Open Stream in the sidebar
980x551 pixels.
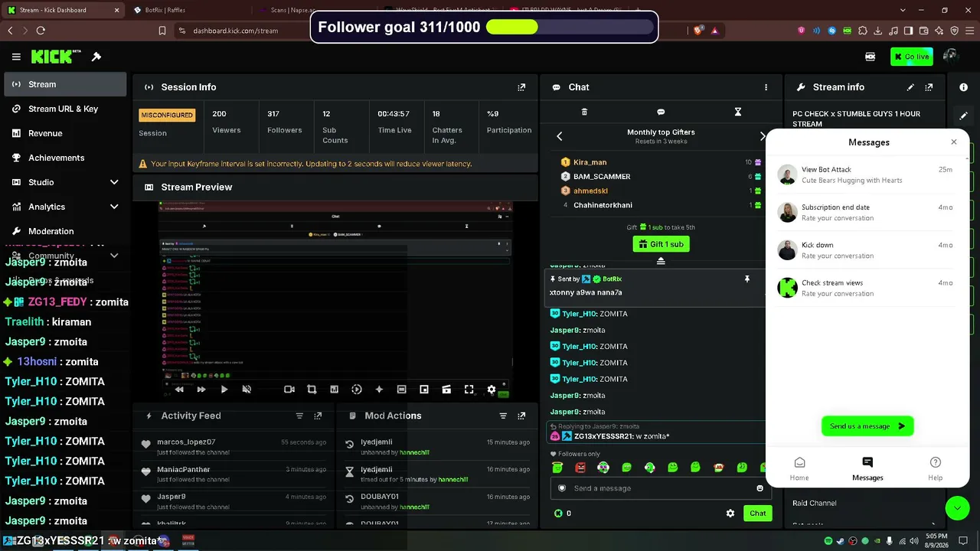pos(65,84)
